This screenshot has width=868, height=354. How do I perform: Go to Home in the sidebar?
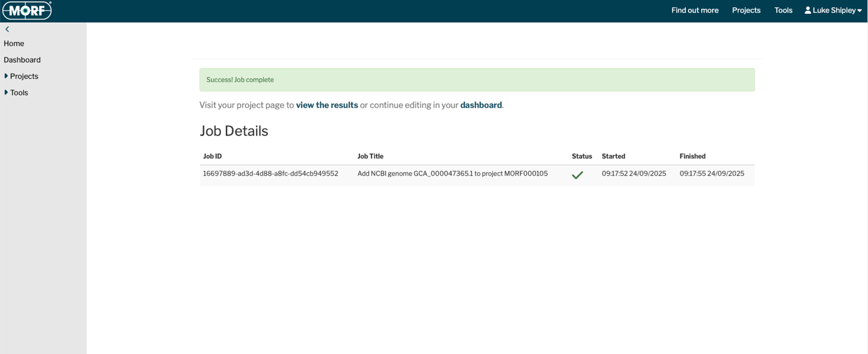click(x=14, y=43)
